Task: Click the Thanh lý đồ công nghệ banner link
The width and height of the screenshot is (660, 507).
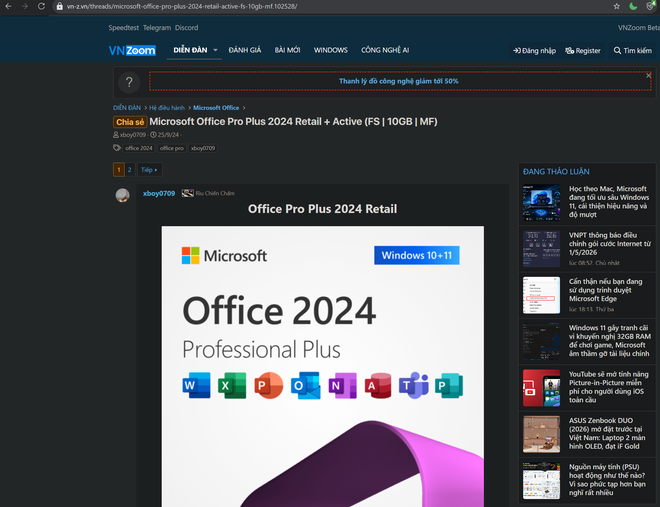Action: [399, 81]
